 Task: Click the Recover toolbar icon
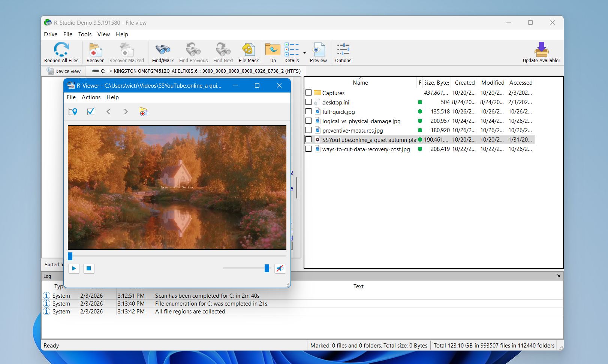95,50
